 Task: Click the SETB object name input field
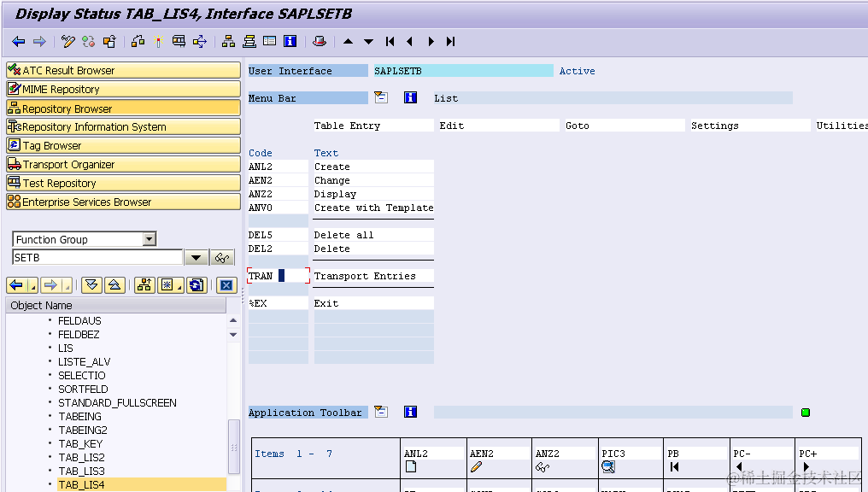(97, 258)
